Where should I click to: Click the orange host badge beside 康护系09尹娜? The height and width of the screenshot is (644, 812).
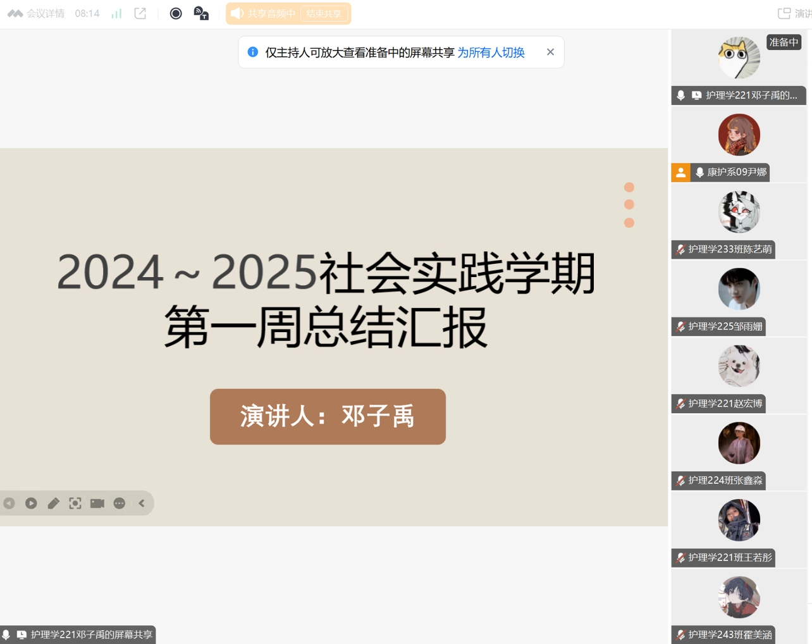tap(680, 172)
